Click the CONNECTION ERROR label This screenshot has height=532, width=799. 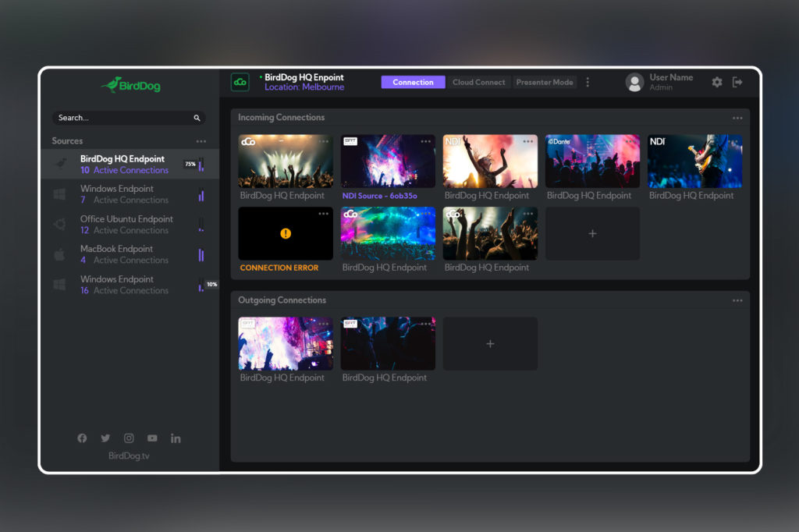[x=279, y=268]
